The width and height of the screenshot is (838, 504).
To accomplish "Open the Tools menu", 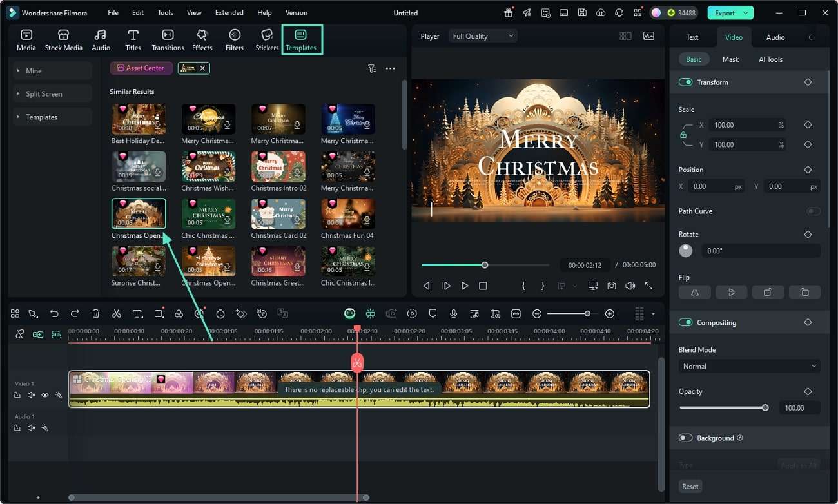I will tap(166, 13).
